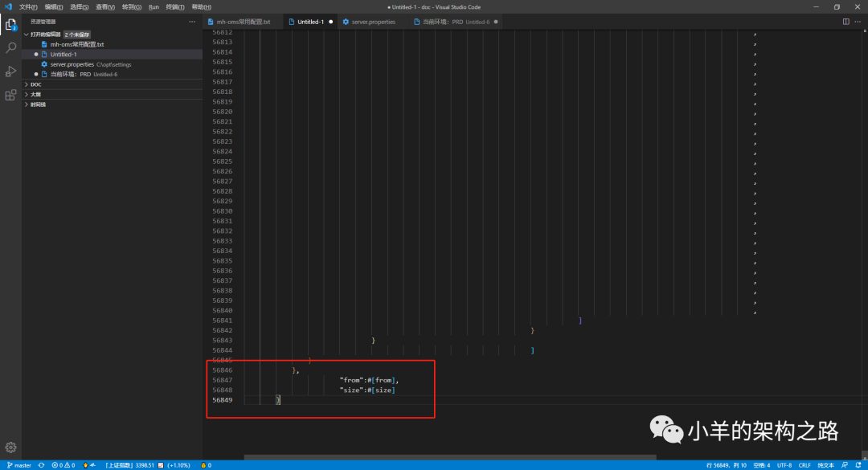Click 上证指数 3398.51 stock ticker
Image resolution: width=868 pixels, height=470 pixels.
tap(129, 465)
